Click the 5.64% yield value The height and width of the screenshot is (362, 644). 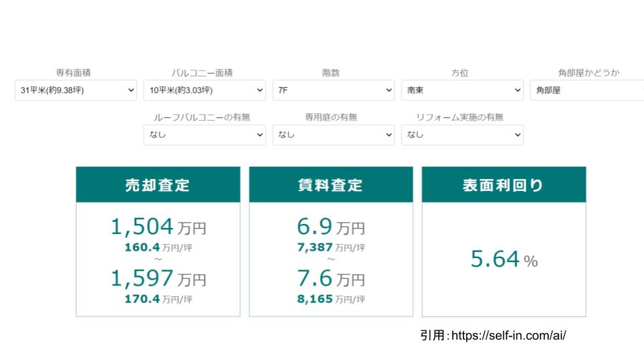tap(504, 259)
